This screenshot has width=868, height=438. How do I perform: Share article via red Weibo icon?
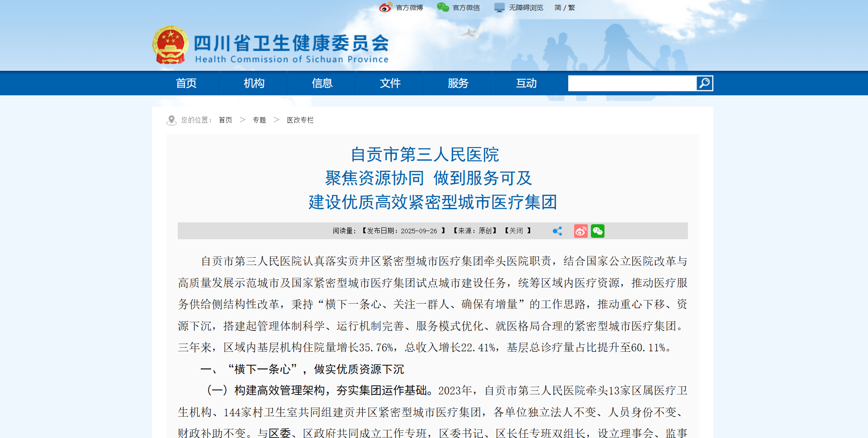580,231
